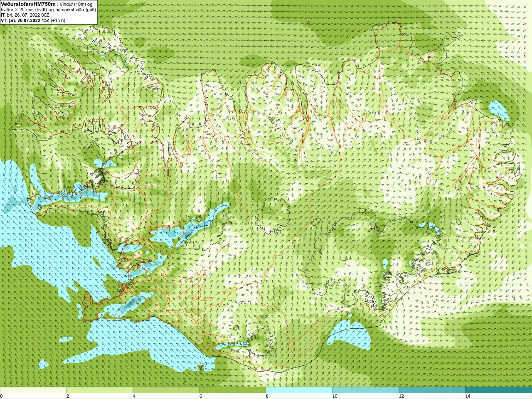The height and width of the screenshot is (399, 532).
Task: Click the legend label '2'
Action: pyautogui.click(x=68, y=396)
